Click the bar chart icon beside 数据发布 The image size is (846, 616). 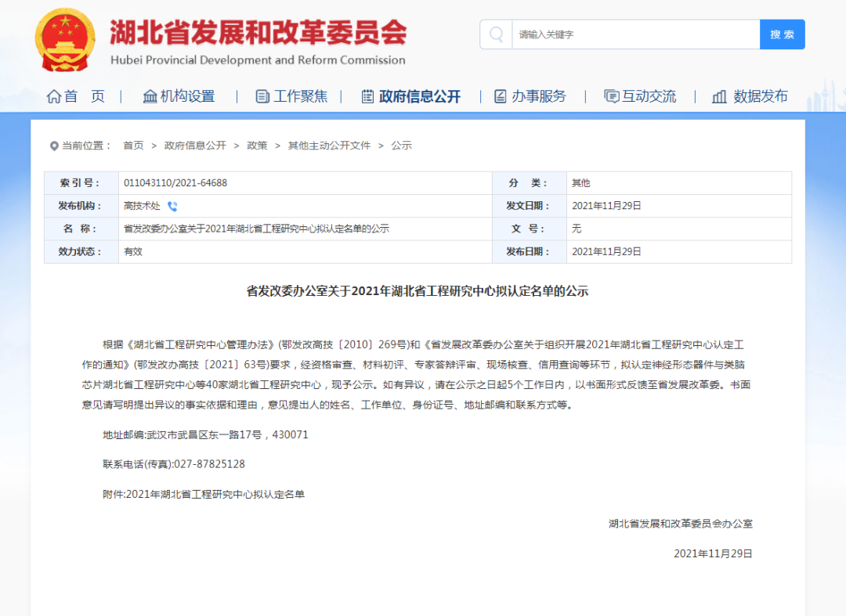tap(719, 96)
